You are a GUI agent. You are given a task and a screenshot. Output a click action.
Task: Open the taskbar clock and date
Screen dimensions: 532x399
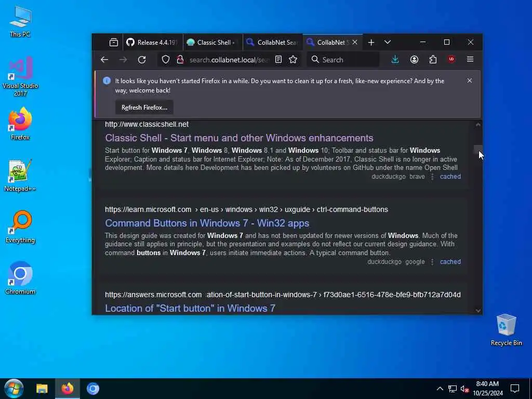[487, 389]
